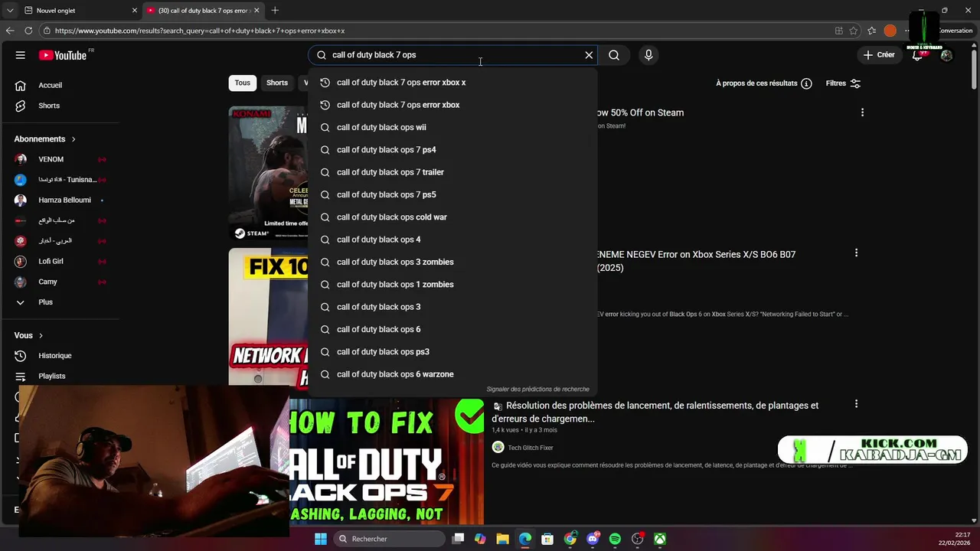Open more options for Résolution des problèmes video
This screenshot has height=551, width=980.
tap(856, 404)
